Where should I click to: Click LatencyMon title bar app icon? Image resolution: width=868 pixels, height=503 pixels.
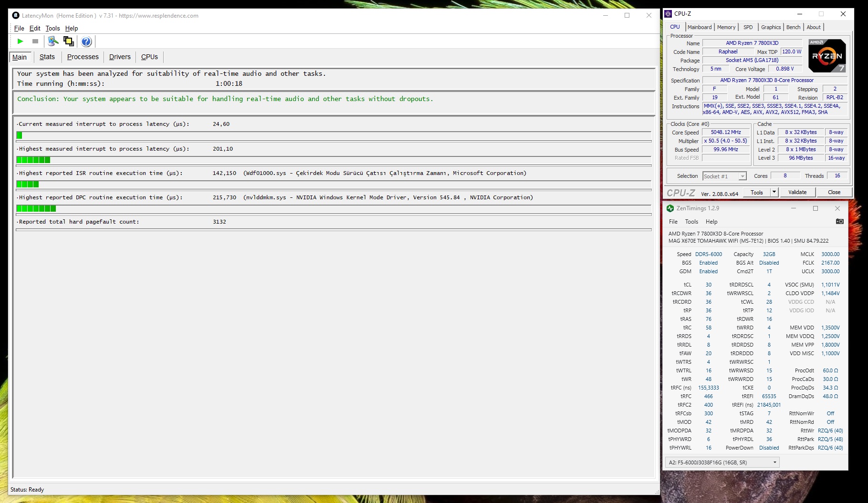[16, 16]
